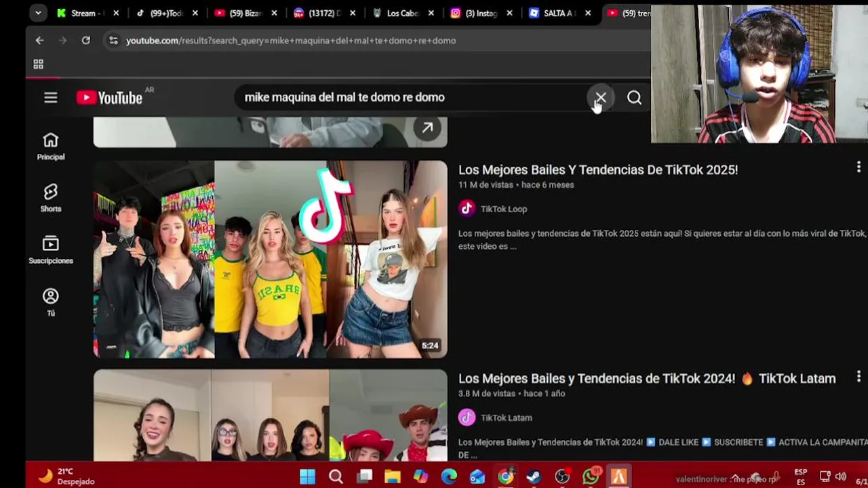Open the Tú profile section
868x488 pixels.
[51, 302]
